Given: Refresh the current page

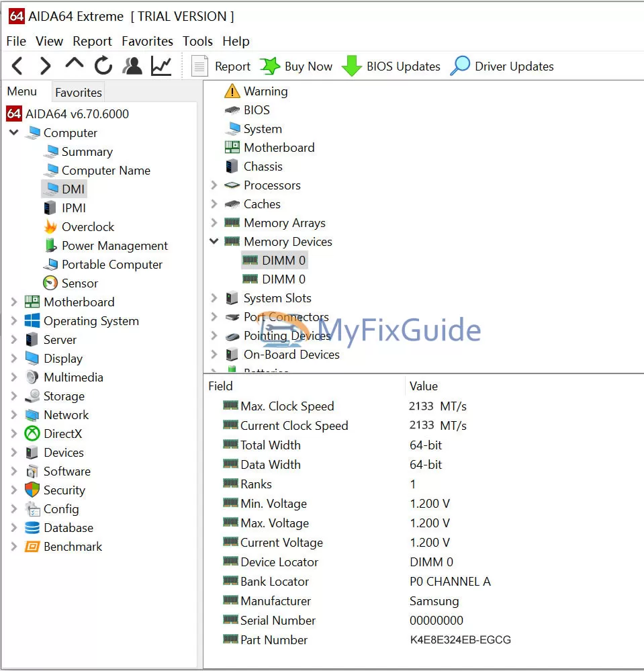Looking at the screenshot, I should point(103,66).
